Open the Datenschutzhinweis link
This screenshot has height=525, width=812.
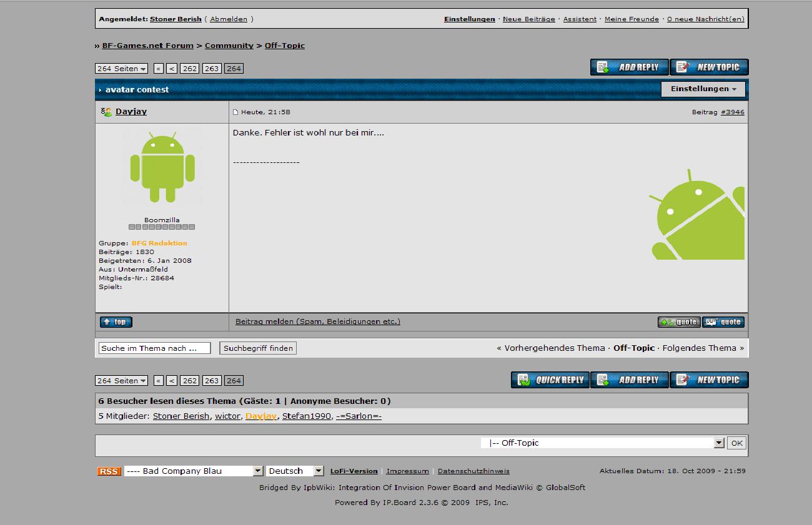pos(473,471)
